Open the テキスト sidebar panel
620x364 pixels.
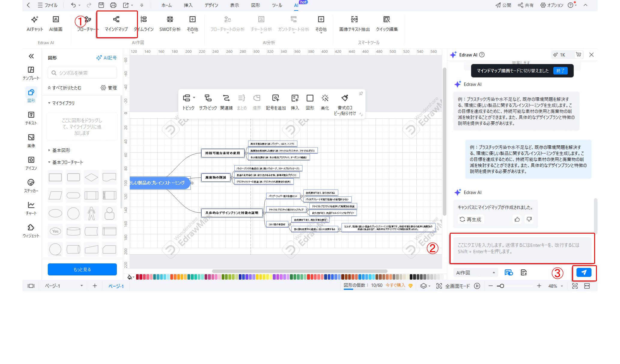[31, 118]
